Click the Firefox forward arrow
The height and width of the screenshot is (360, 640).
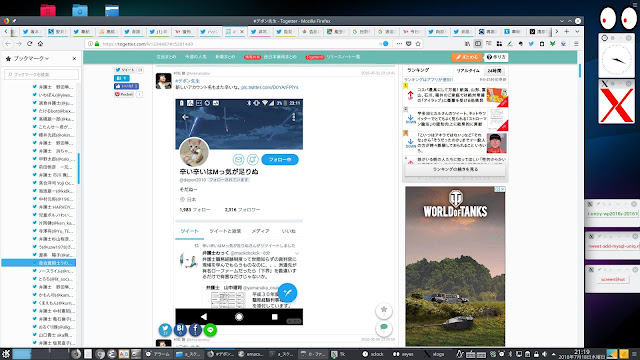[19, 44]
